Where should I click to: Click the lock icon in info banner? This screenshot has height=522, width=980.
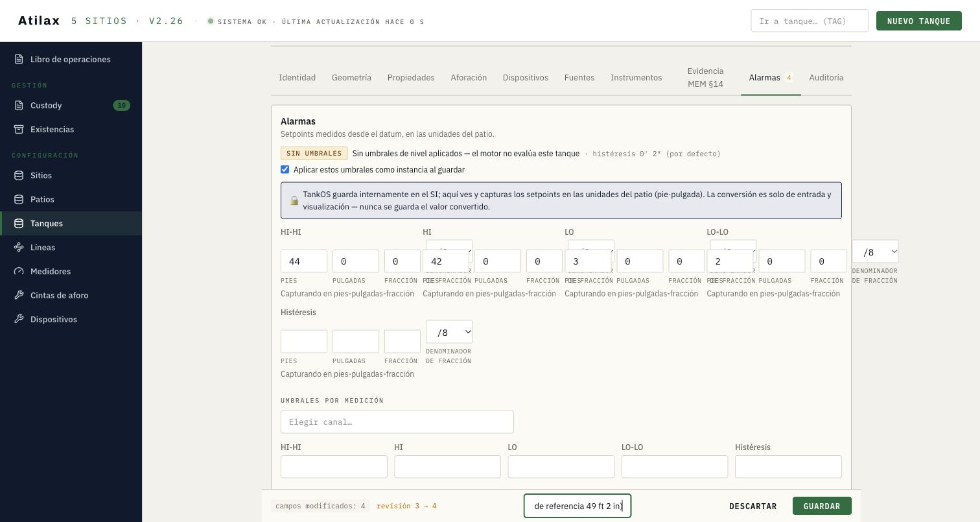294,200
